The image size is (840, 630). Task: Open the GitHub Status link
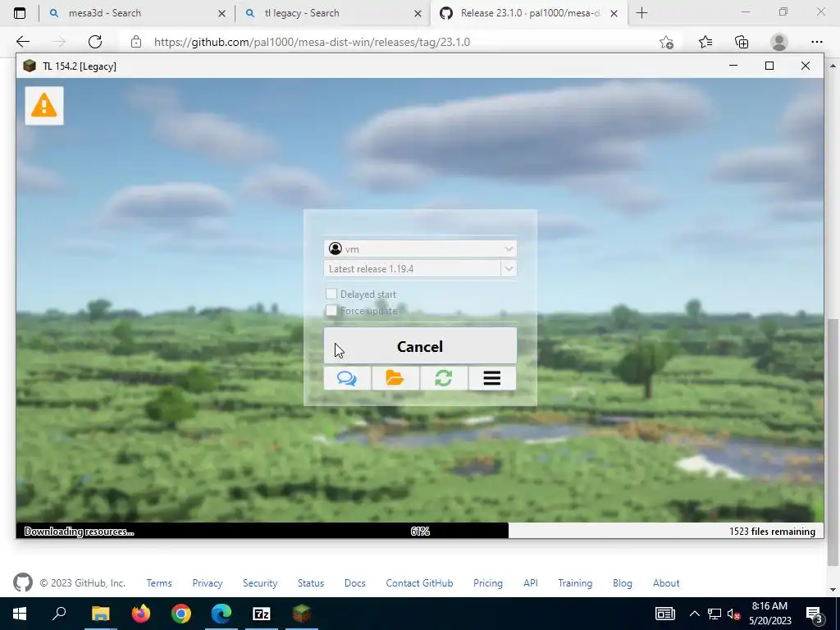pyautogui.click(x=311, y=583)
